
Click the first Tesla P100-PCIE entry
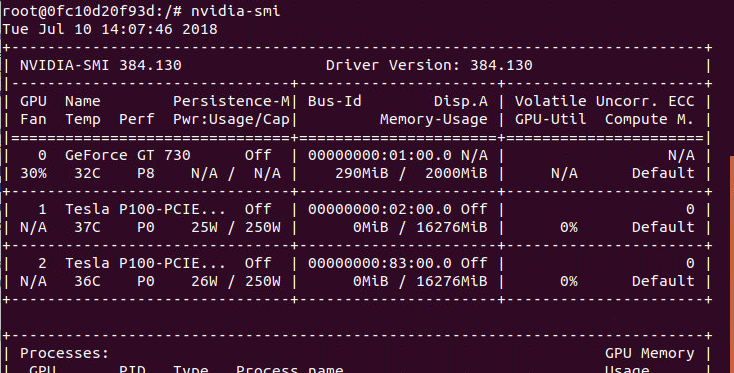(145, 209)
